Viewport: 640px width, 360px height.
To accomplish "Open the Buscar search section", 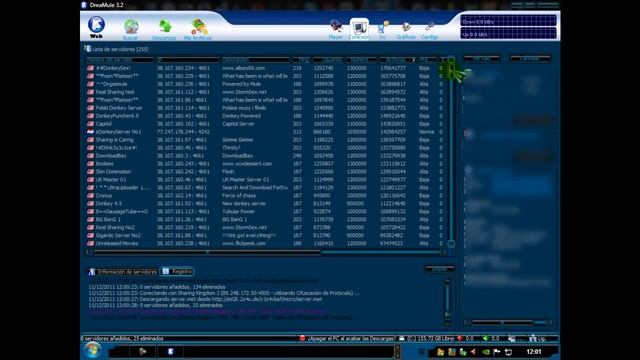I will click(131, 29).
